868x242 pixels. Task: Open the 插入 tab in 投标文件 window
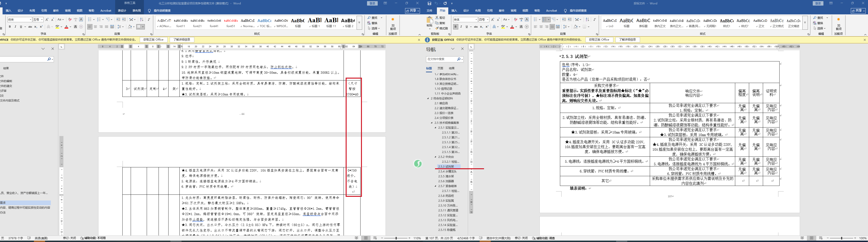click(454, 11)
